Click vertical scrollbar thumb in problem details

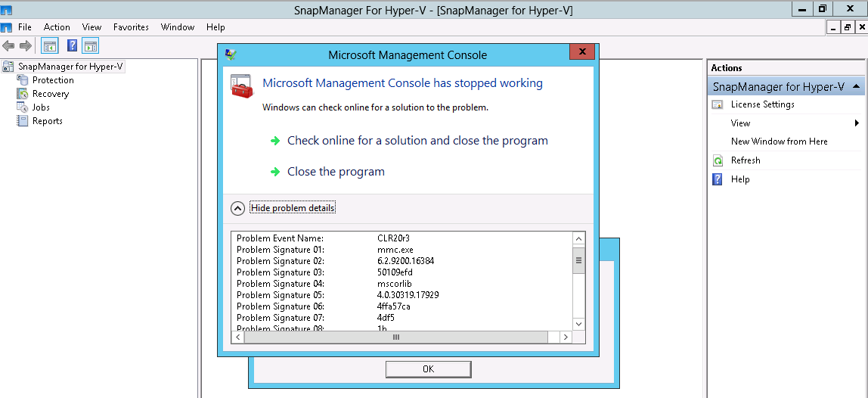tap(578, 260)
